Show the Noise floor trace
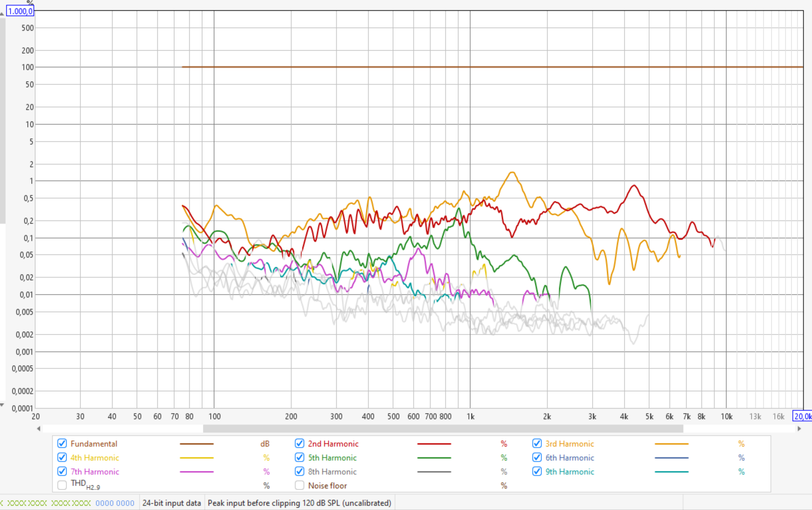 [x=299, y=485]
